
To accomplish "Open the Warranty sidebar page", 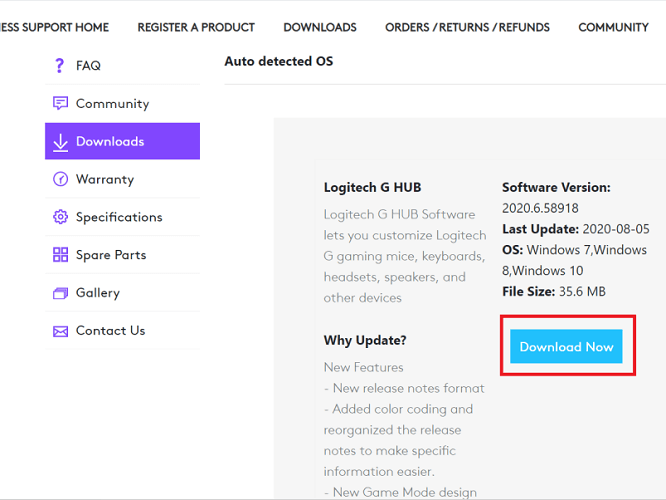I will click(122, 179).
